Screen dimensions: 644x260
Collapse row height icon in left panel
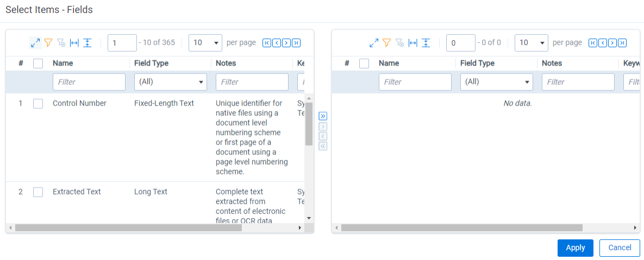point(87,42)
